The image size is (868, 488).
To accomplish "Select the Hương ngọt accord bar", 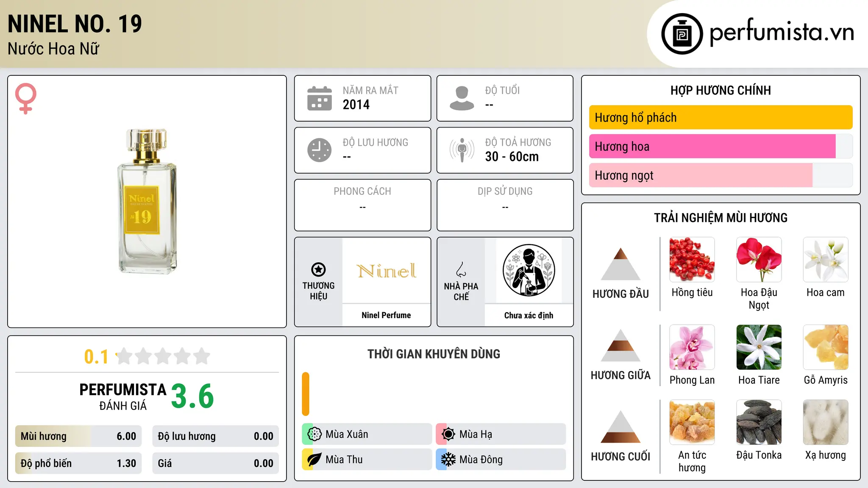I will click(x=721, y=175).
